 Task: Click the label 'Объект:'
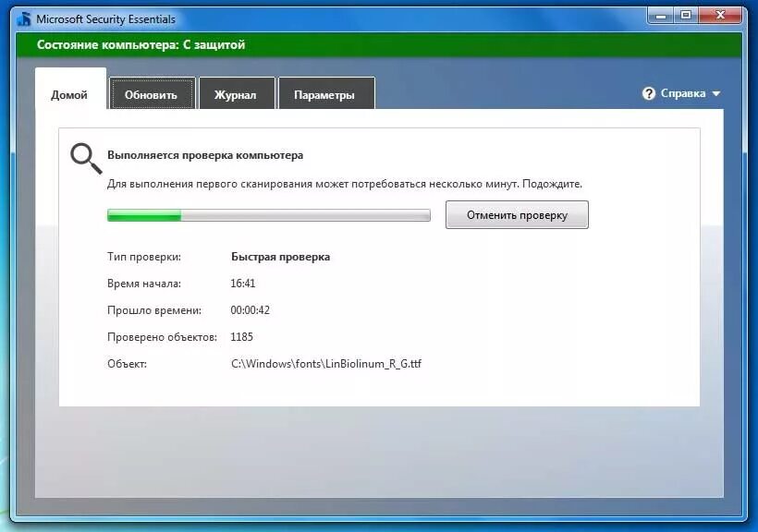point(128,364)
